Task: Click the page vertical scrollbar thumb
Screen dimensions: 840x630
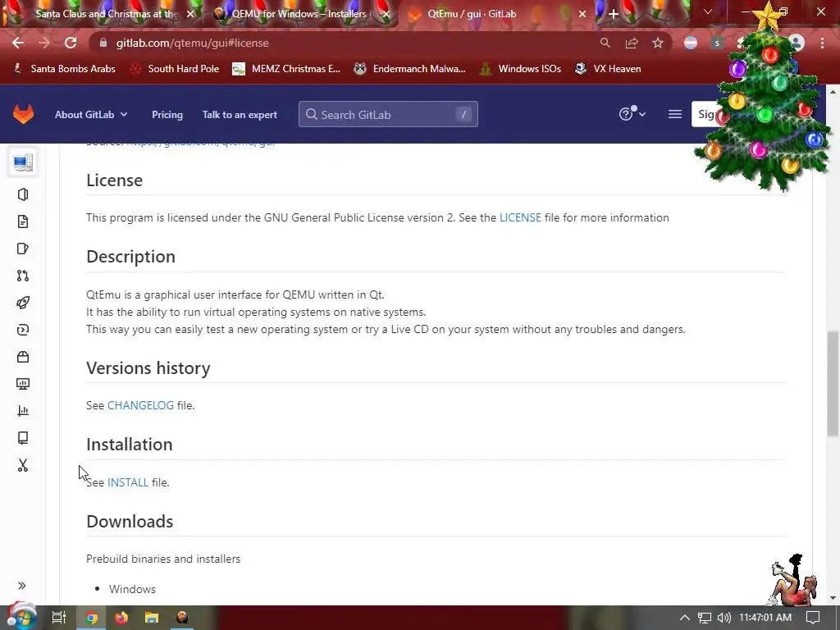Action: pyautogui.click(x=833, y=384)
